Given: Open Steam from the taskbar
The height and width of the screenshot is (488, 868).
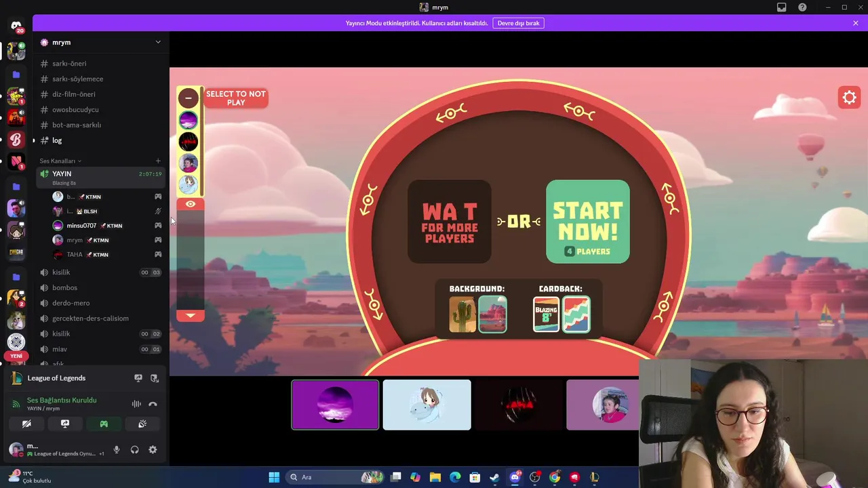Looking at the screenshot, I should click(495, 477).
